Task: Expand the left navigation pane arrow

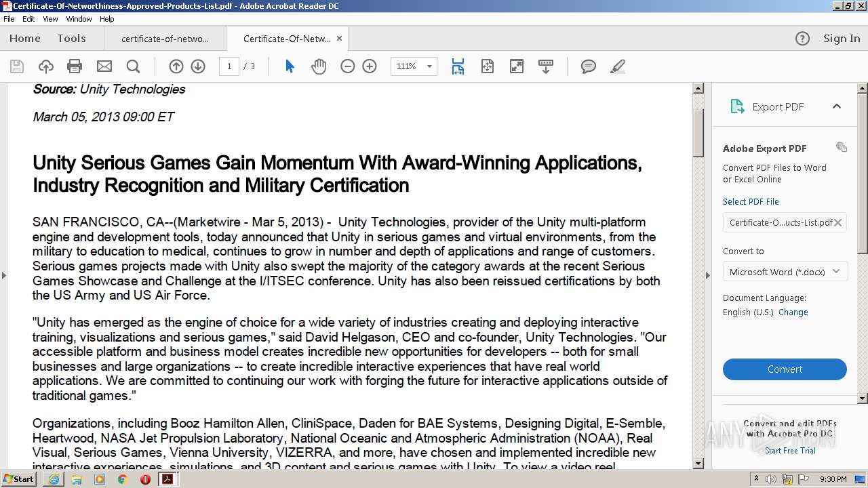Action: [4, 275]
